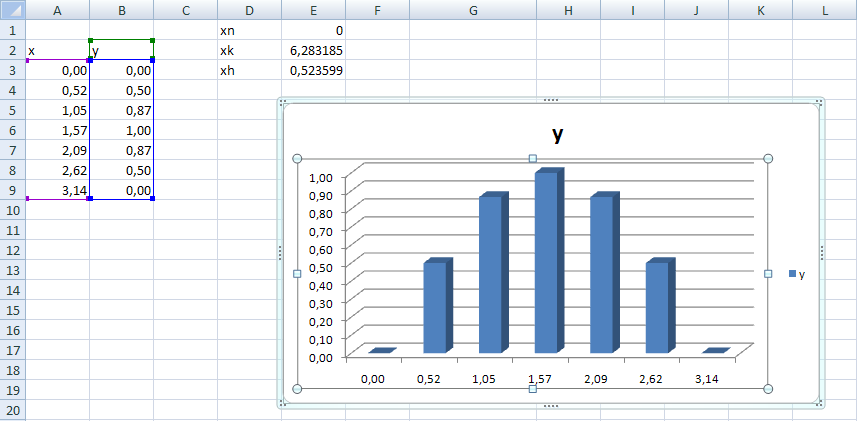
Task: Select column K header
Action: coord(760,10)
